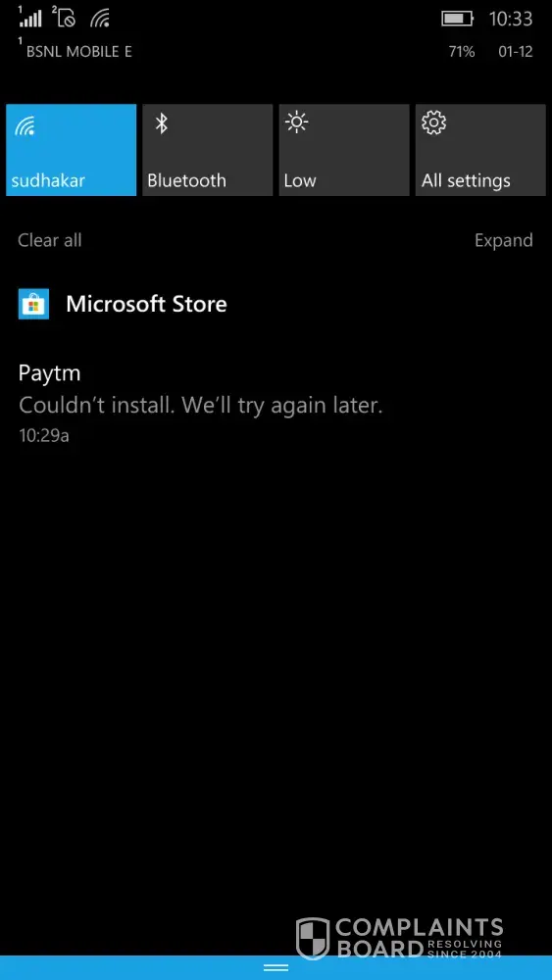The height and width of the screenshot is (980, 552).
Task: Click the 71% battery percentage text
Action: [x=462, y=52]
